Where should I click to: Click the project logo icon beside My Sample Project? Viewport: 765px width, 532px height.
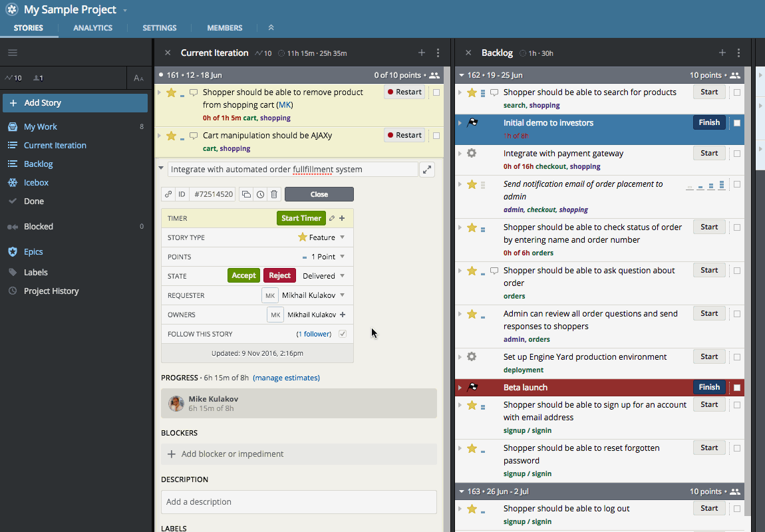12,9
